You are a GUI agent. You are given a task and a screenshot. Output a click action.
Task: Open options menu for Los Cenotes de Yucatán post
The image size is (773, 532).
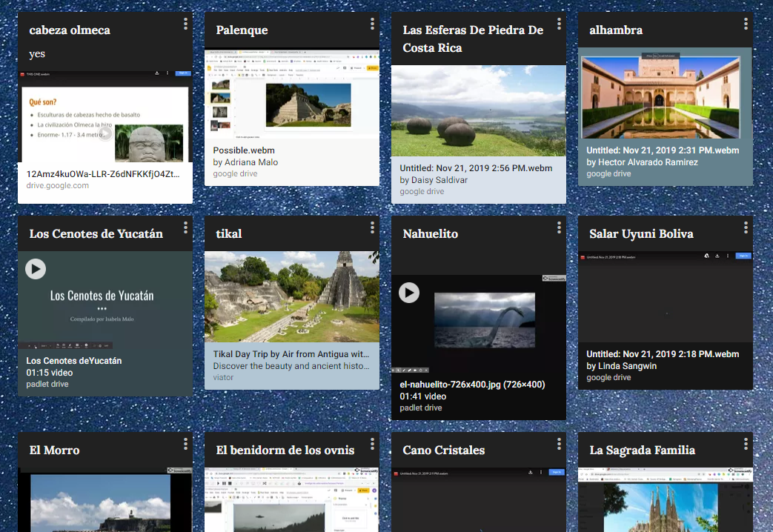coord(185,227)
